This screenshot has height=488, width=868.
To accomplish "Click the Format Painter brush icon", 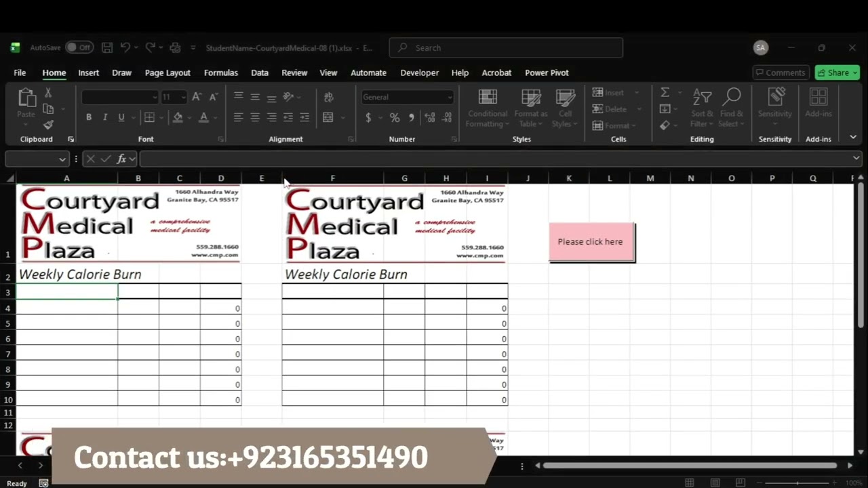I will point(48,125).
